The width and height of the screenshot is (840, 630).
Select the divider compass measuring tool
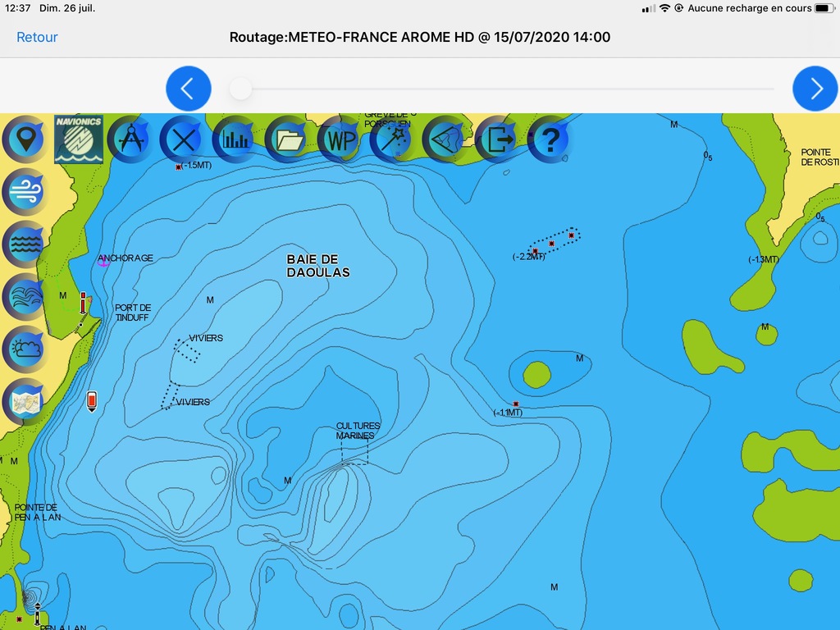[x=130, y=139]
